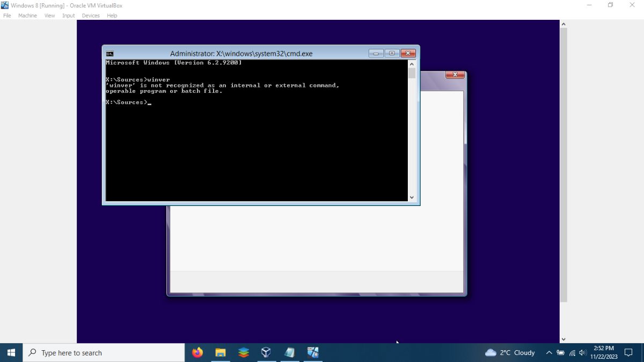This screenshot has width=644, height=362.
Task: Click the battery status tray icon
Action: point(560,352)
